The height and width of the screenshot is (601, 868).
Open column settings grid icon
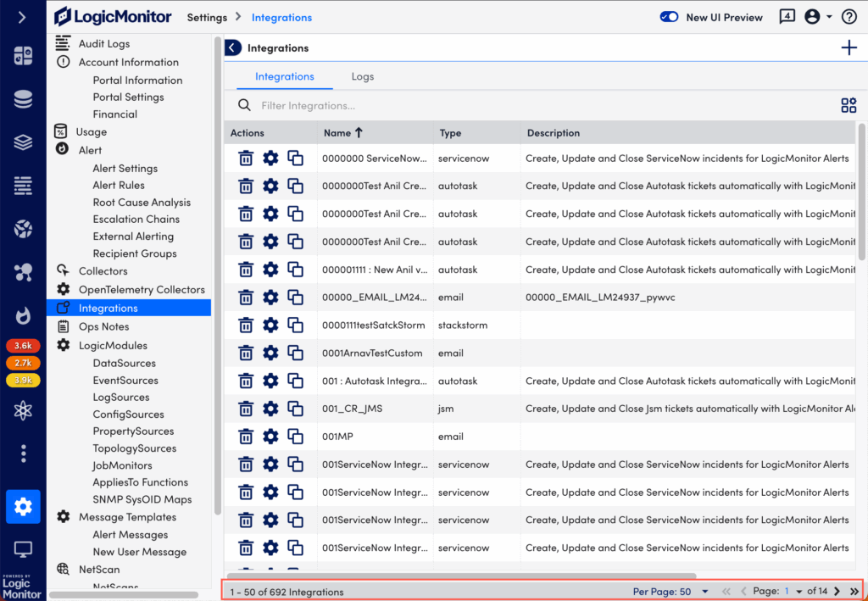coord(849,106)
